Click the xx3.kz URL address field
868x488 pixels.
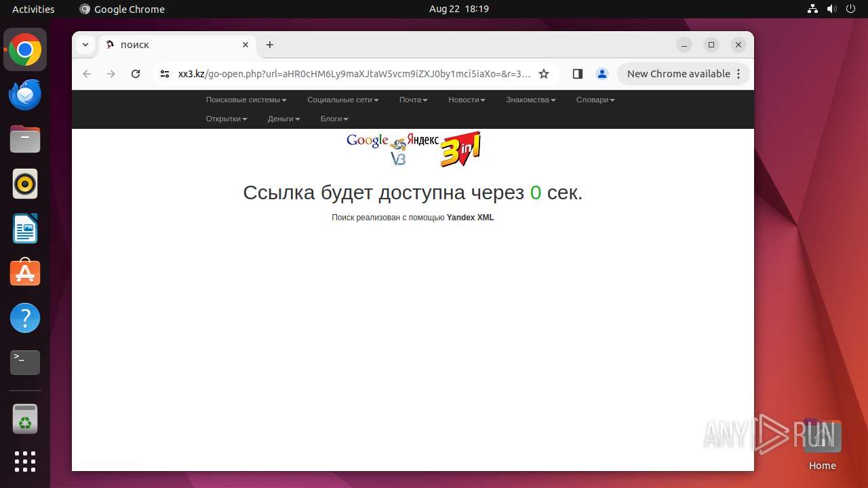click(354, 74)
